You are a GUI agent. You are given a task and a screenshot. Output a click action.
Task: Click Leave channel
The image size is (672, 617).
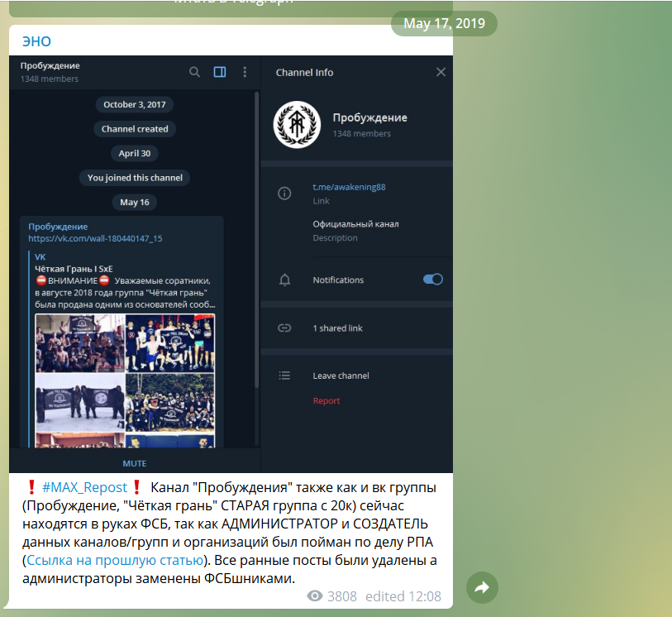click(341, 375)
